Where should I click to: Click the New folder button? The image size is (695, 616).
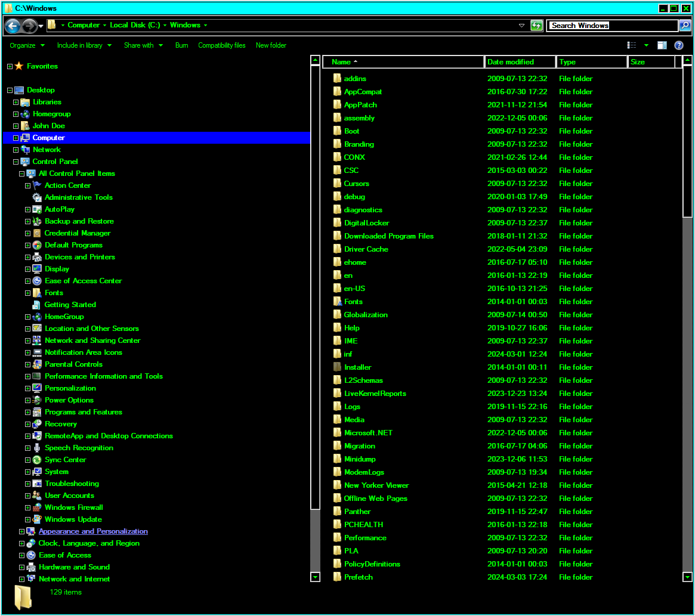[271, 45]
